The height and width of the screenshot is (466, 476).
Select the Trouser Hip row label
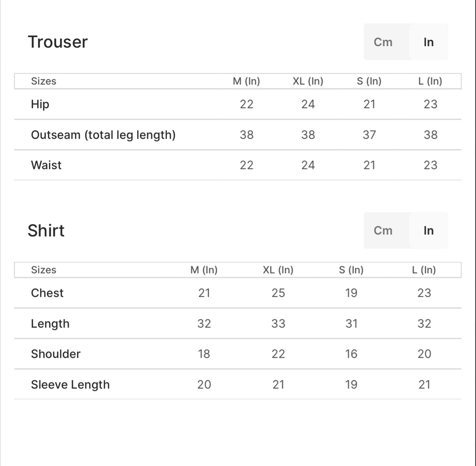click(x=40, y=104)
